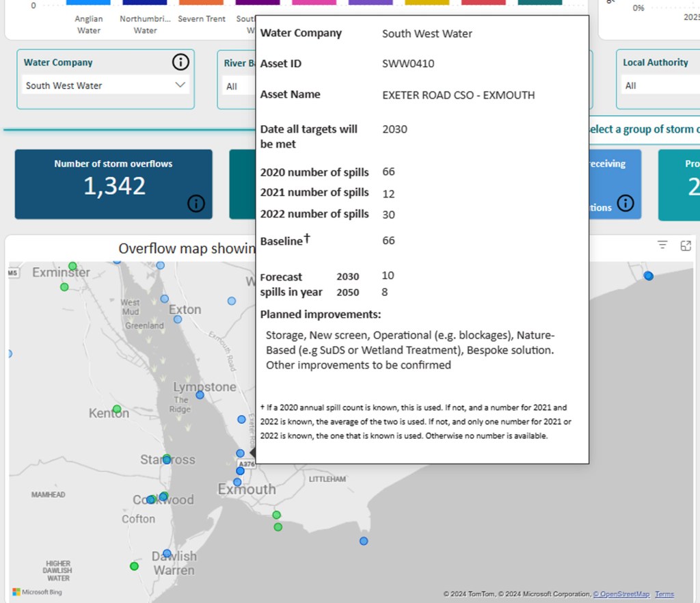Open info icon on storm overflows card
The image size is (700, 603).
tap(196, 203)
